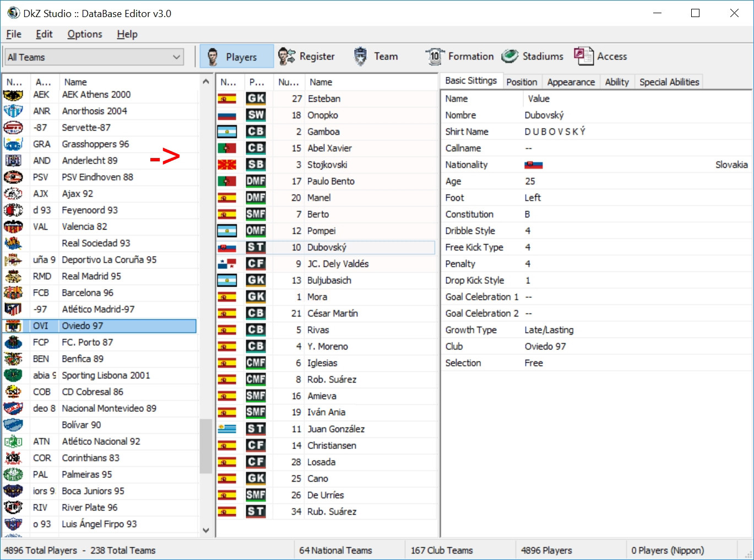Open the Team section
Viewport: 754px width, 560px height.
point(376,57)
